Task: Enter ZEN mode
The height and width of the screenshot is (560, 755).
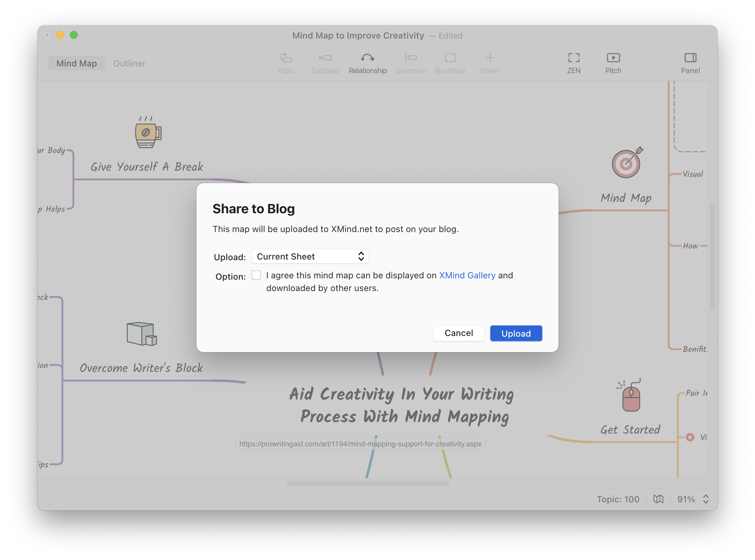Action: 574,63
